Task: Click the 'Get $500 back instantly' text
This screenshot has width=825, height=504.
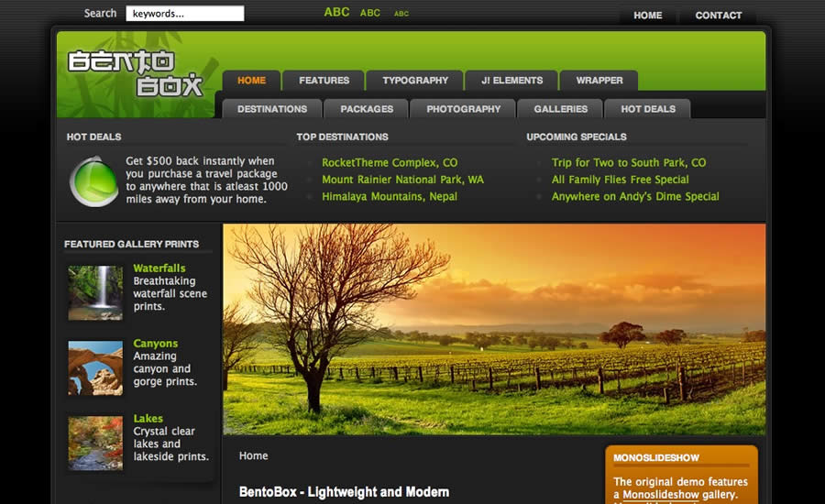Action: point(207,180)
